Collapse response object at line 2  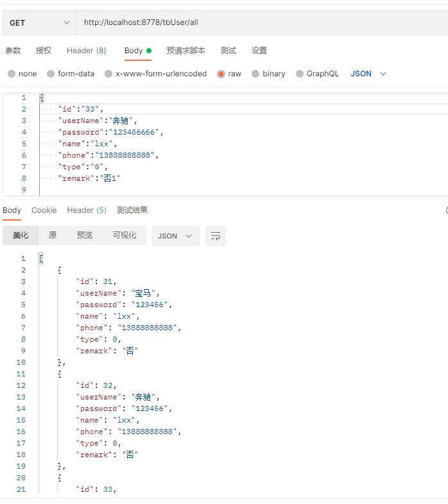click(59, 270)
